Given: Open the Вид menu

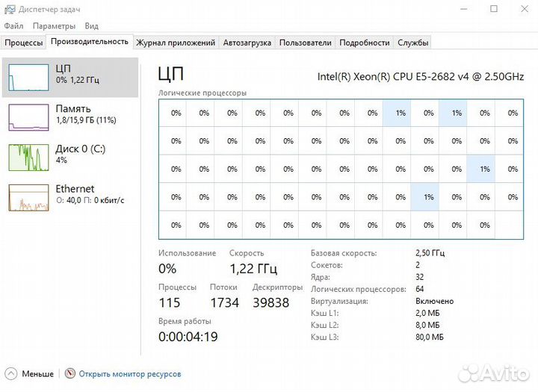Looking at the screenshot, I should pyautogui.click(x=91, y=26).
